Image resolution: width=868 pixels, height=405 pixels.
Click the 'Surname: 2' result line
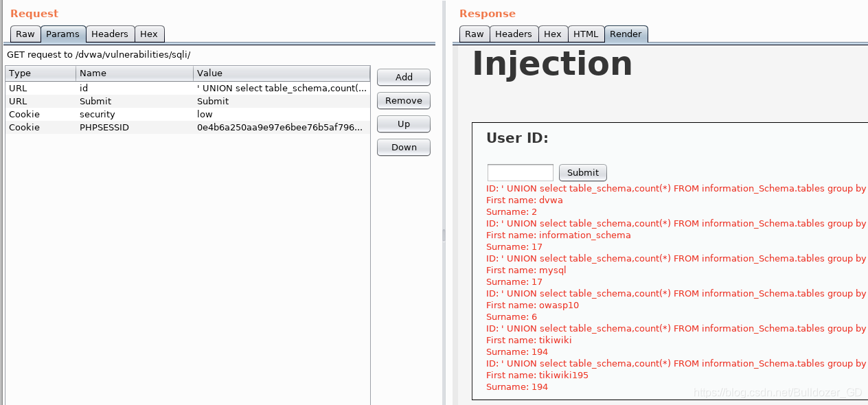[x=512, y=211]
